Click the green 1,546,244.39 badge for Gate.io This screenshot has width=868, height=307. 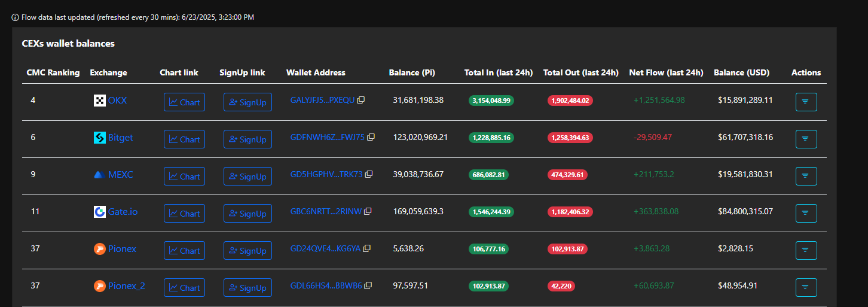click(x=491, y=212)
